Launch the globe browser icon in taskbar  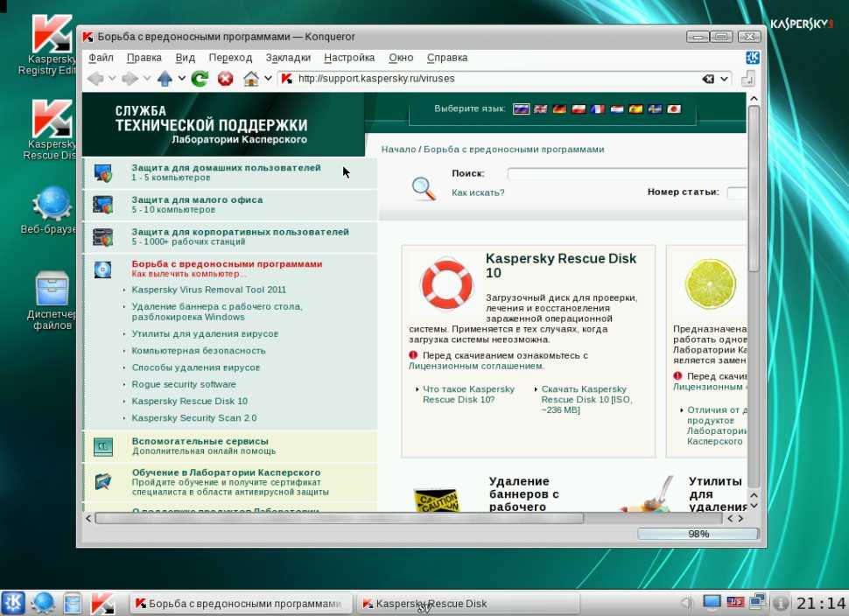43,603
